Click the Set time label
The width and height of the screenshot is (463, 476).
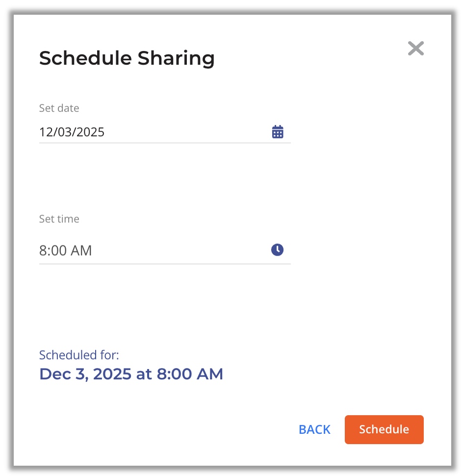coord(59,219)
